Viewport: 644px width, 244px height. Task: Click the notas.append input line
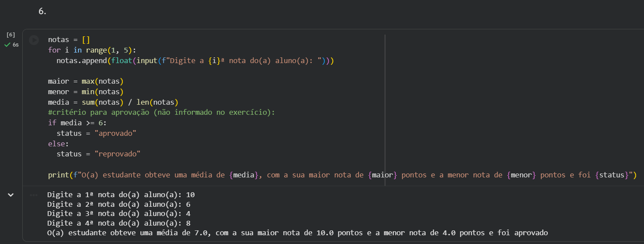point(195,61)
